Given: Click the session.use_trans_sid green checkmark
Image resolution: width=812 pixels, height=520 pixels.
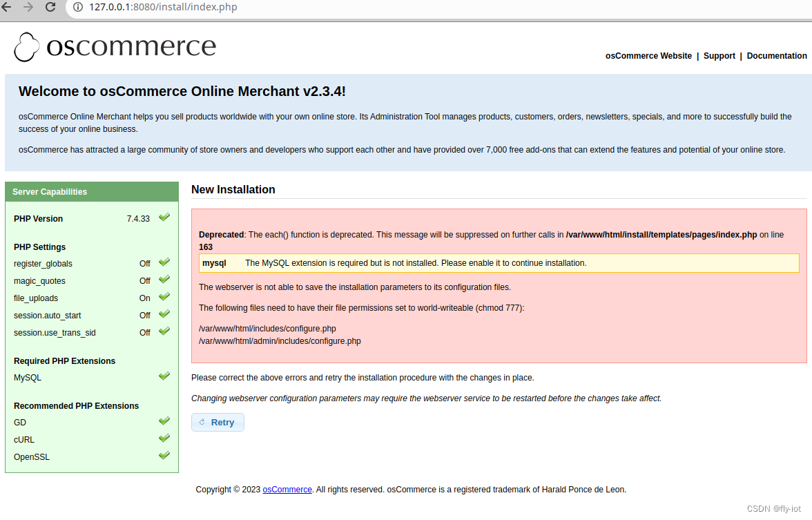Looking at the screenshot, I should point(164,331).
